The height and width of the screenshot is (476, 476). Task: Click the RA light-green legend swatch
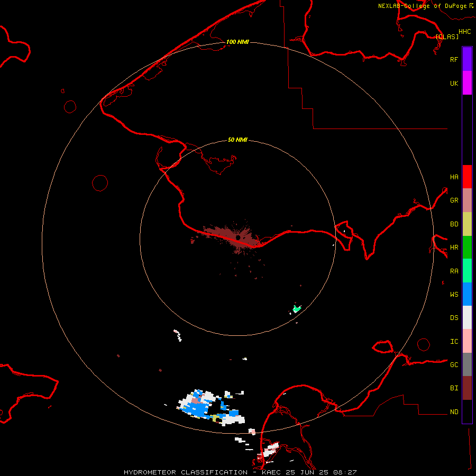[x=467, y=271]
